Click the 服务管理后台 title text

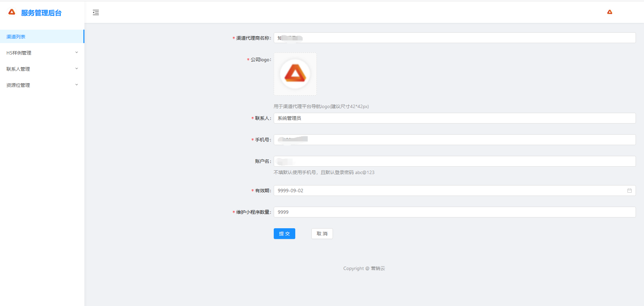click(41, 13)
